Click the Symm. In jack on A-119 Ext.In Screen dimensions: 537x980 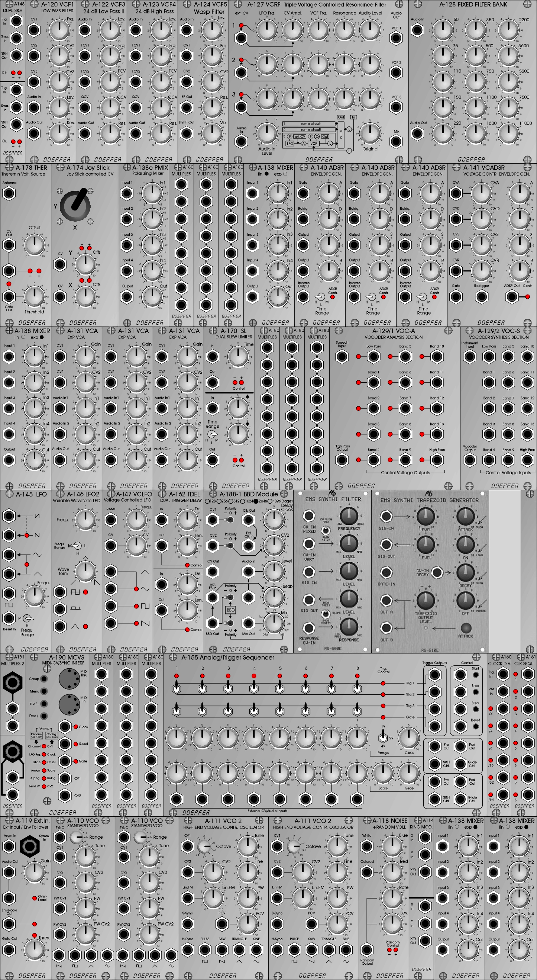point(30,846)
